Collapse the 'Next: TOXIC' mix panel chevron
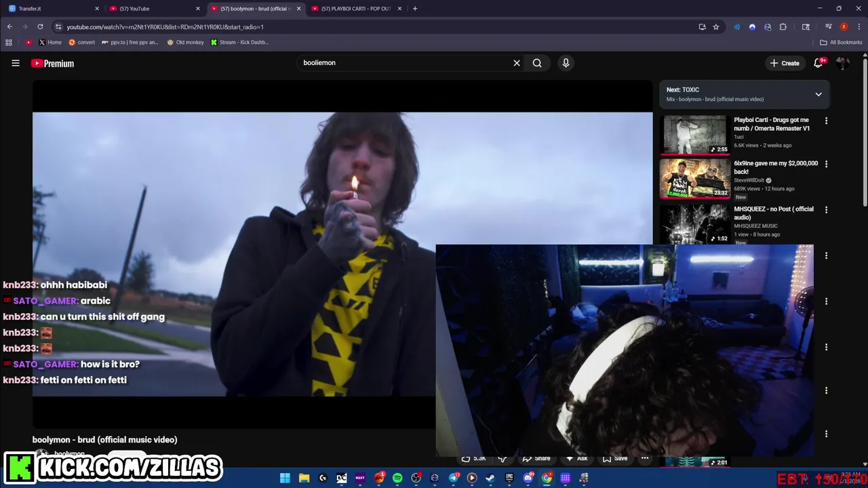The width and height of the screenshot is (868, 488). [818, 94]
